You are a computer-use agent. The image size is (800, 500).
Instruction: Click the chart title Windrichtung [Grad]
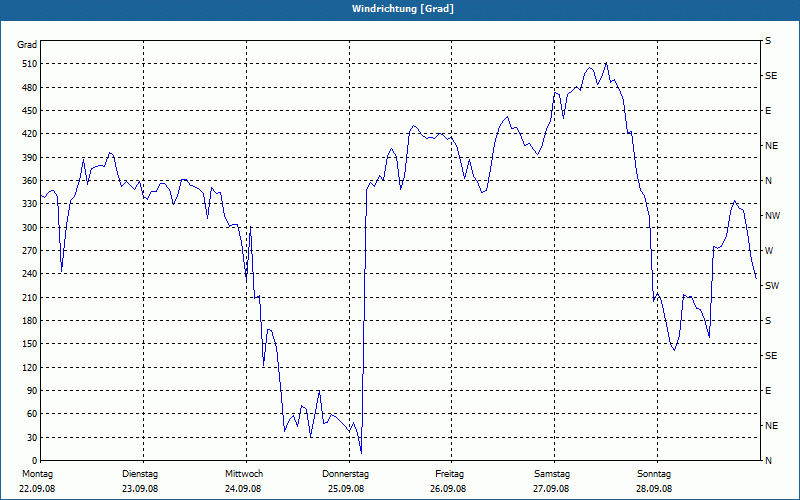[x=403, y=9]
